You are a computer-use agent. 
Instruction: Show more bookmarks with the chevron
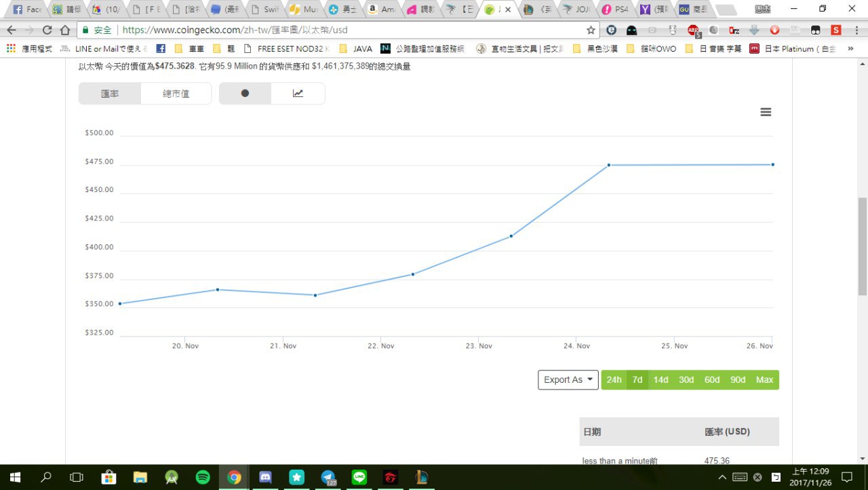(850, 49)
